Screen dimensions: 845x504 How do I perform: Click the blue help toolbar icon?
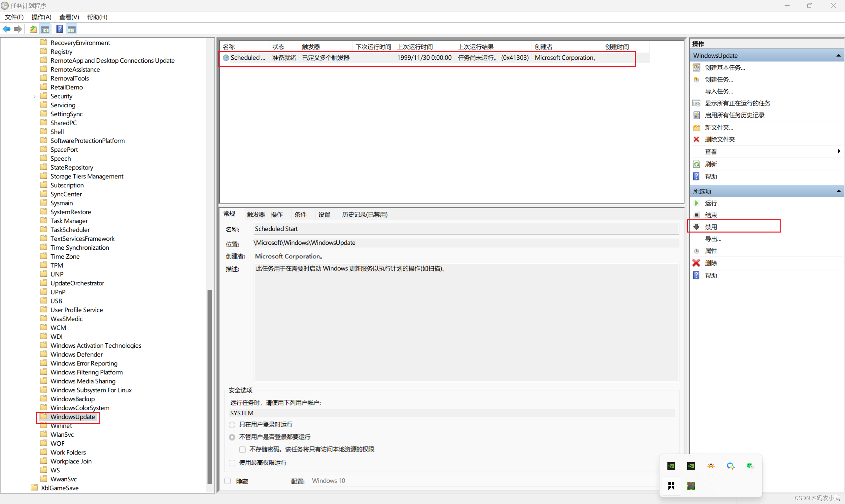pyautogui.click(x=59, y=29)
